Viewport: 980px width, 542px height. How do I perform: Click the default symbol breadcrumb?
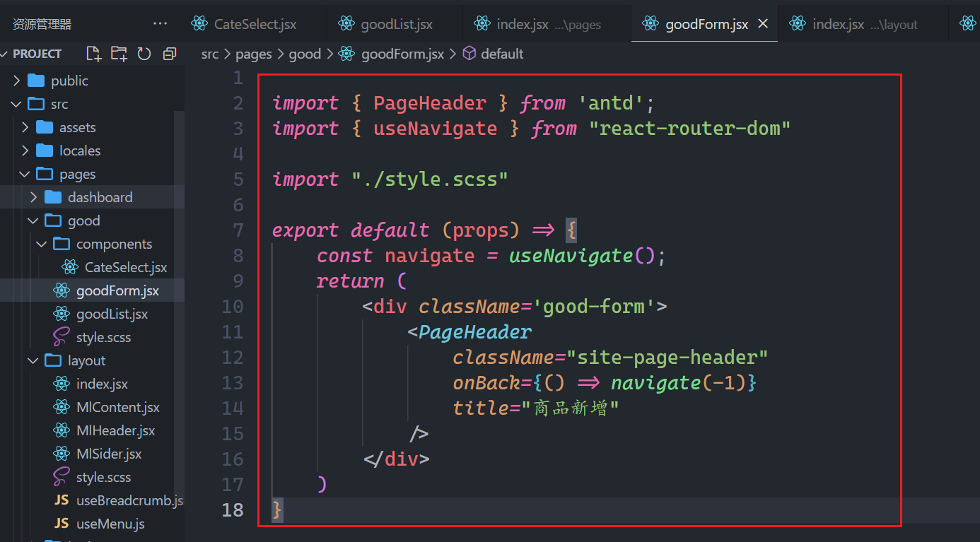pos(502,54)
